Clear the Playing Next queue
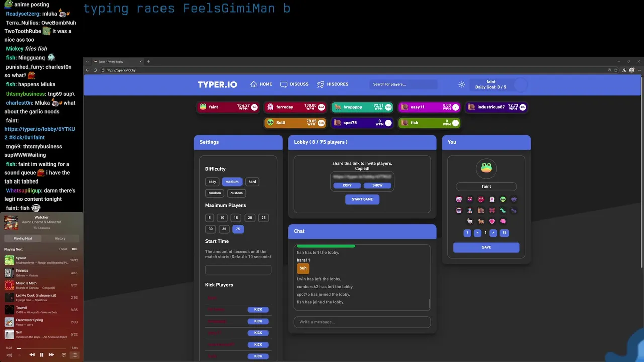 [63, 249]
